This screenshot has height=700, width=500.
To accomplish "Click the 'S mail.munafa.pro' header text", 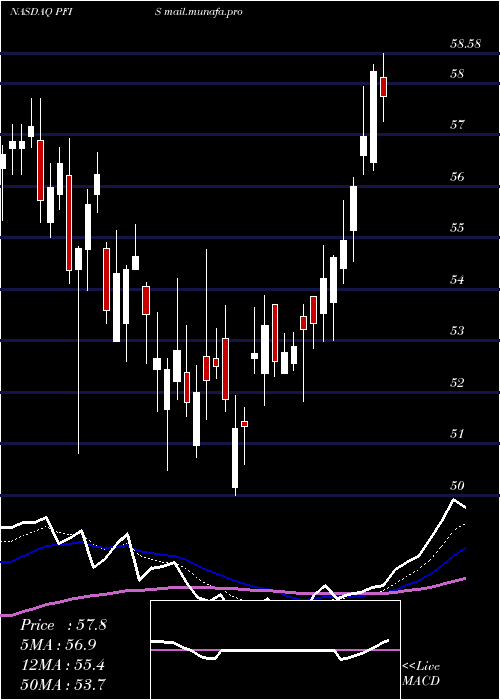I will pos(199,12).
